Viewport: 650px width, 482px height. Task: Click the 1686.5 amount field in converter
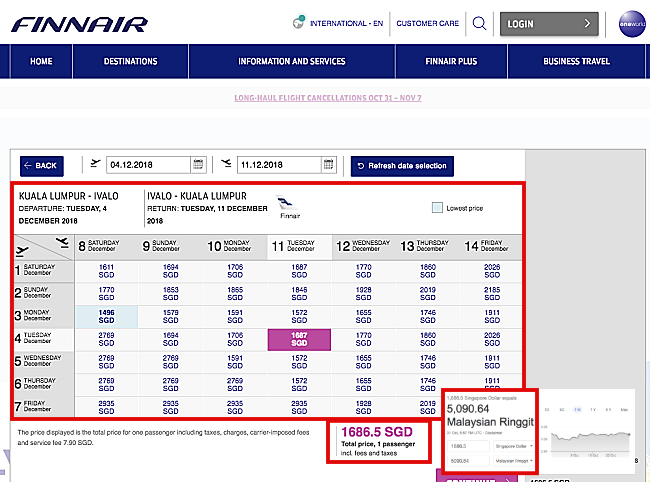[x=469, y=446]
